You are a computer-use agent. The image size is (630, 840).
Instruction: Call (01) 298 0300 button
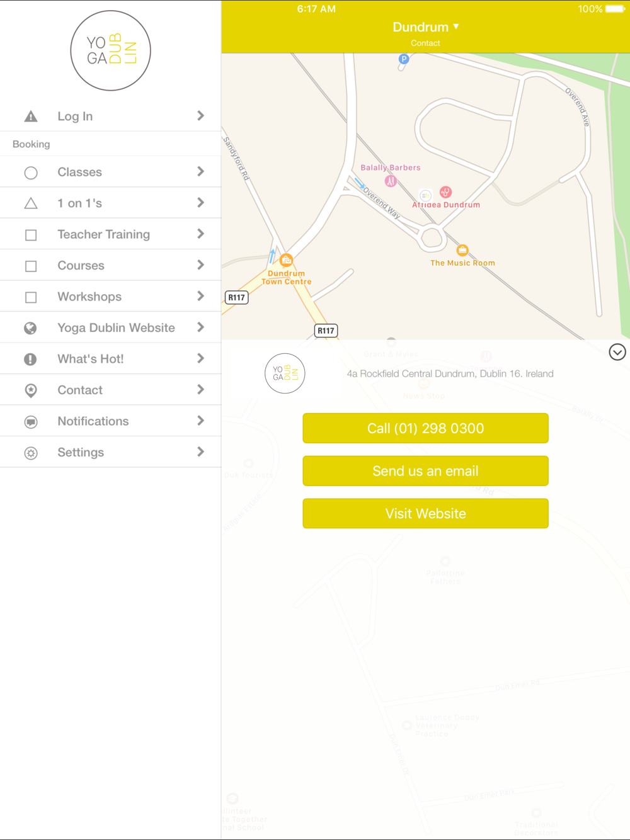(x=425, y=428)
